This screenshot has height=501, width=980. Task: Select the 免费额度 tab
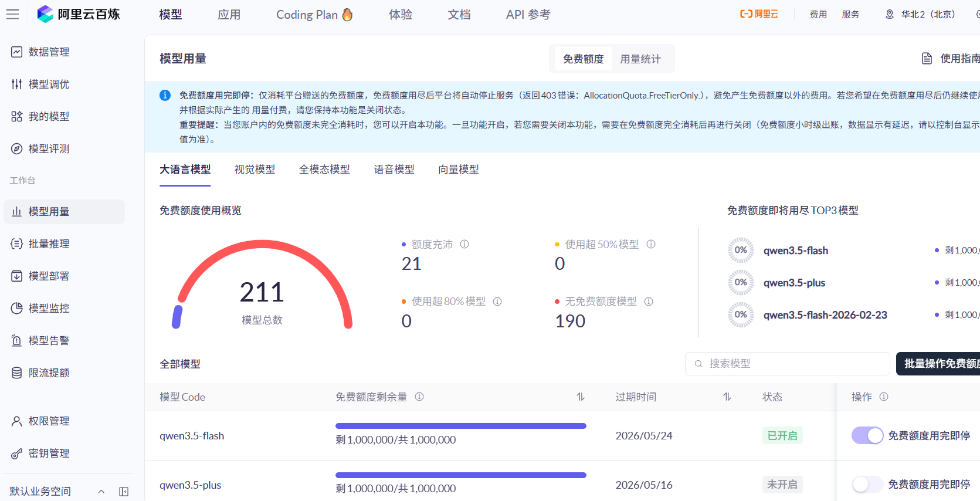583,59
